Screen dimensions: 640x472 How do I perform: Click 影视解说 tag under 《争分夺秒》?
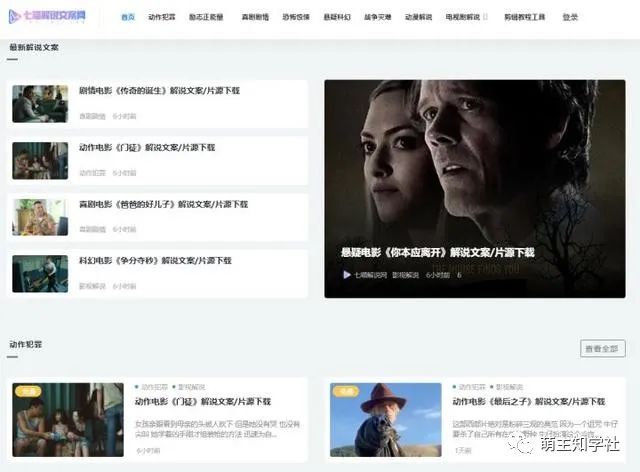92,286
